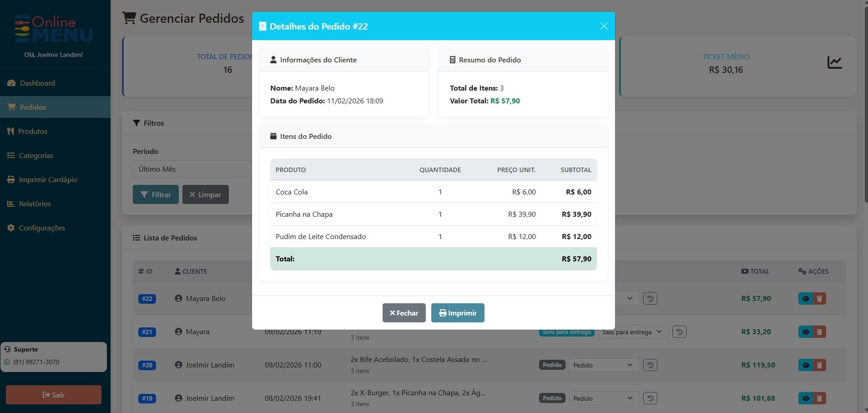Click Imprimir Cardápio in the sidebar
The image size is (868, 413).
(47, 179)
